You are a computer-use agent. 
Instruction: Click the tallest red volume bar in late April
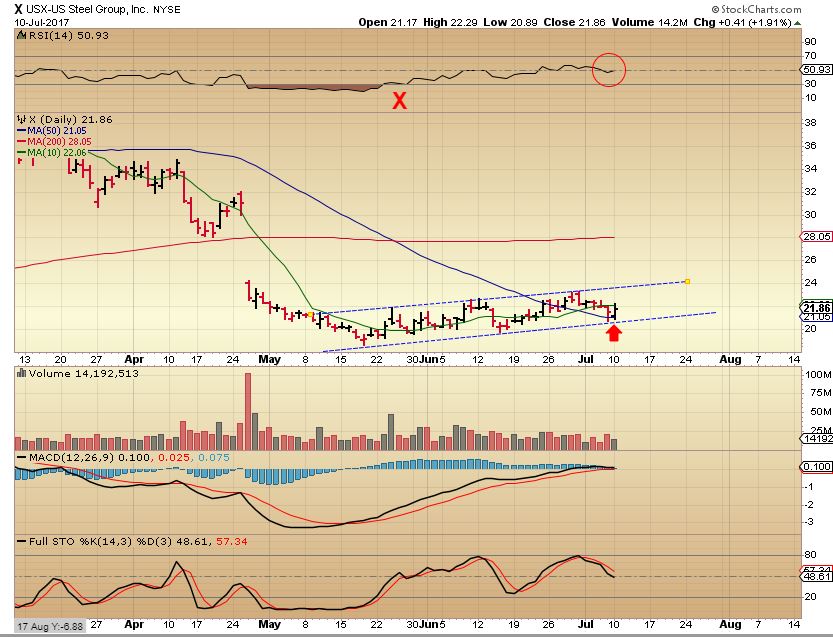[x=248, y=412]
